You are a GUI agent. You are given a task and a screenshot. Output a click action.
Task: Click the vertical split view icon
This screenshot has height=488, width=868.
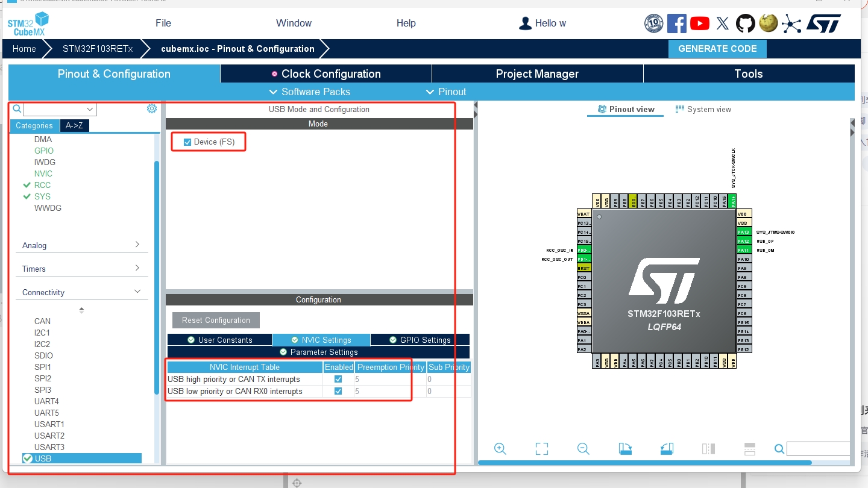[x=708, y=448]
